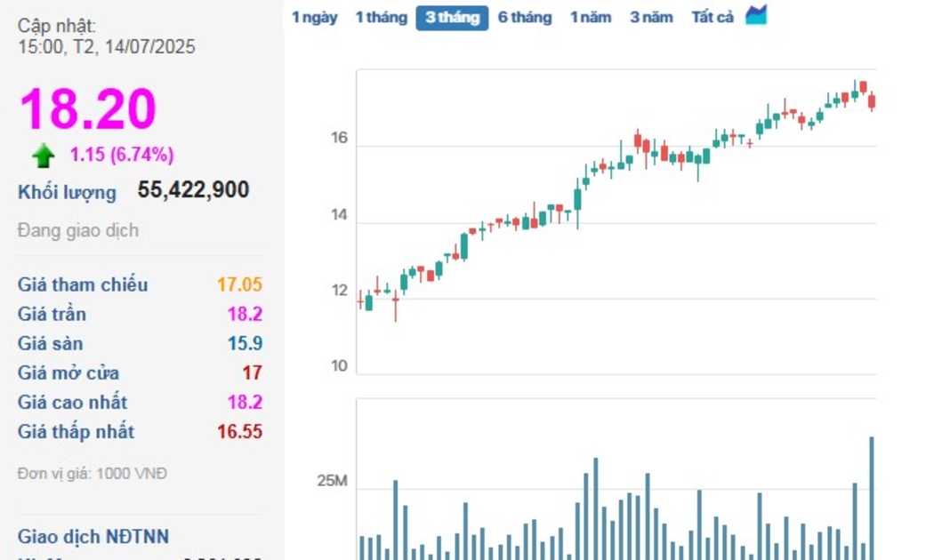Select the Khối lượng value 55,422,900
934x560 pixels.
[193, 190]
